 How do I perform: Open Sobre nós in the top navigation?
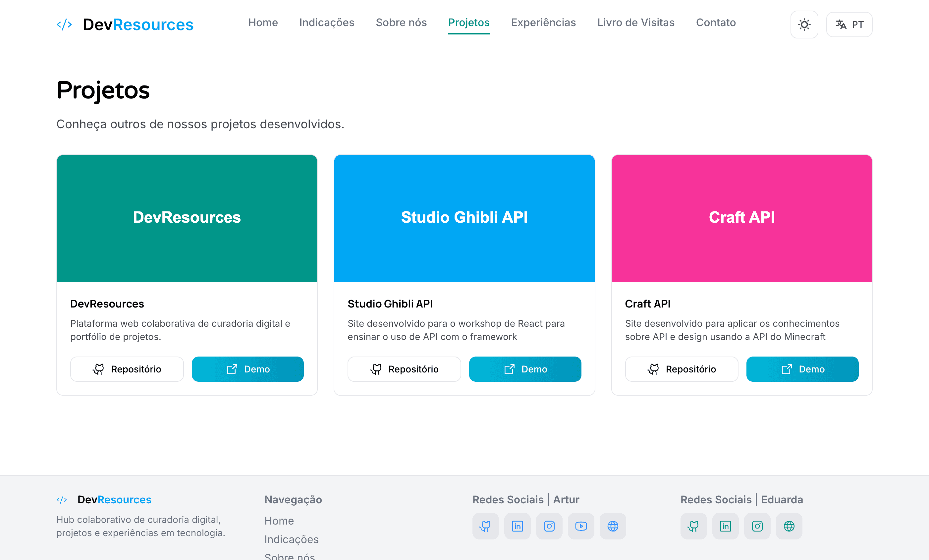pos(401,23)
